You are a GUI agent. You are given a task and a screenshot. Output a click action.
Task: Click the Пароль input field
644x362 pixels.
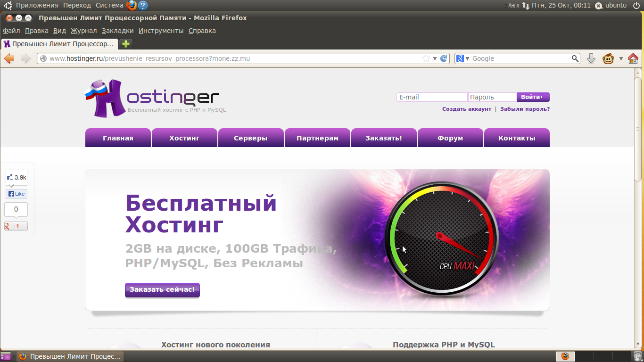[492, 97]
